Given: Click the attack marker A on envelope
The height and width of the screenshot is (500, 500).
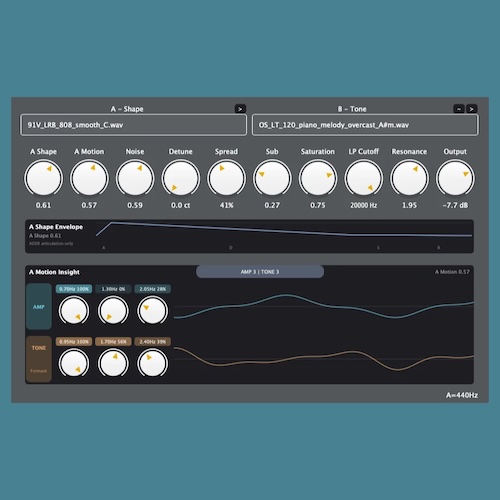Looking at the screenshot, I should point(104,248).
